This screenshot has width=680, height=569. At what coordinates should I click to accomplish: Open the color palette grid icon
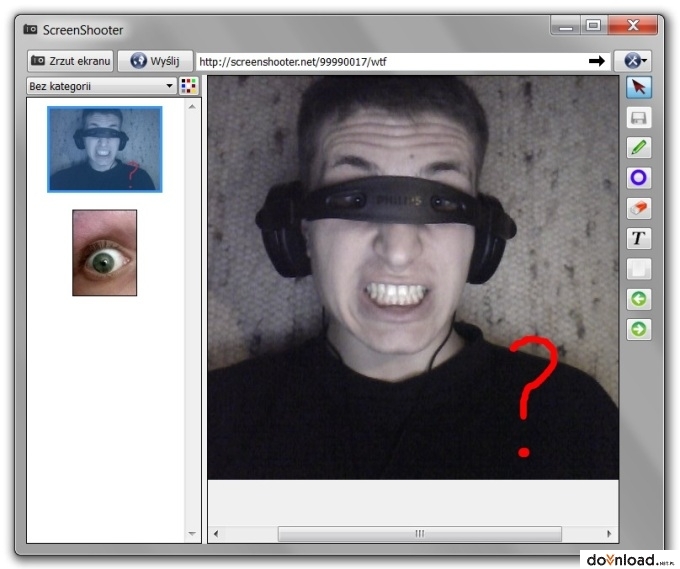coord(189,86)
